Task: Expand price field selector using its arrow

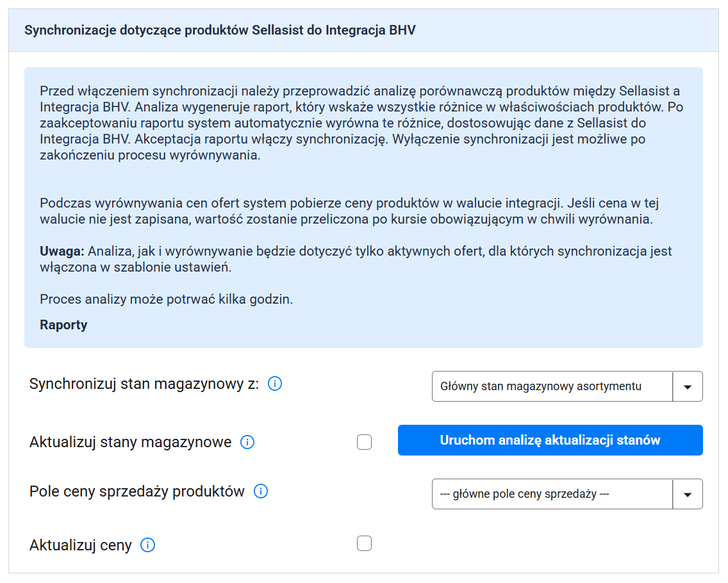Action: (688, 494)
